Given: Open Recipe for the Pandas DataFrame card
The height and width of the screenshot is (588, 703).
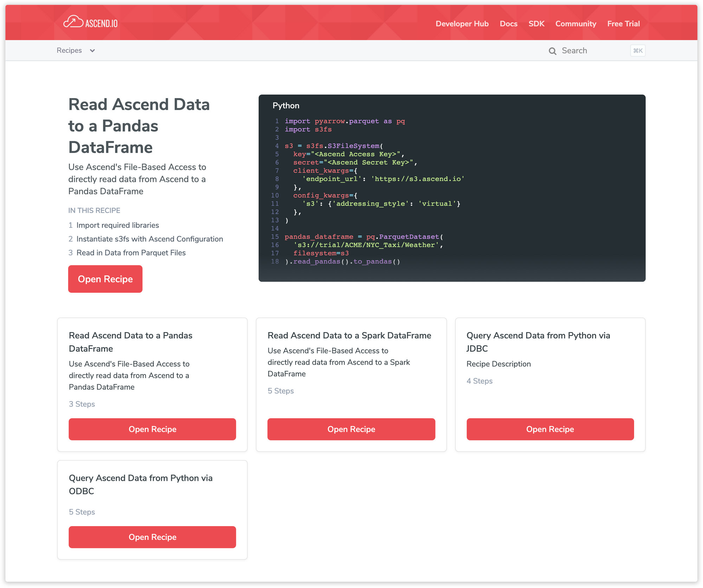Looking at the screenshot, I should tap(152, 429).
